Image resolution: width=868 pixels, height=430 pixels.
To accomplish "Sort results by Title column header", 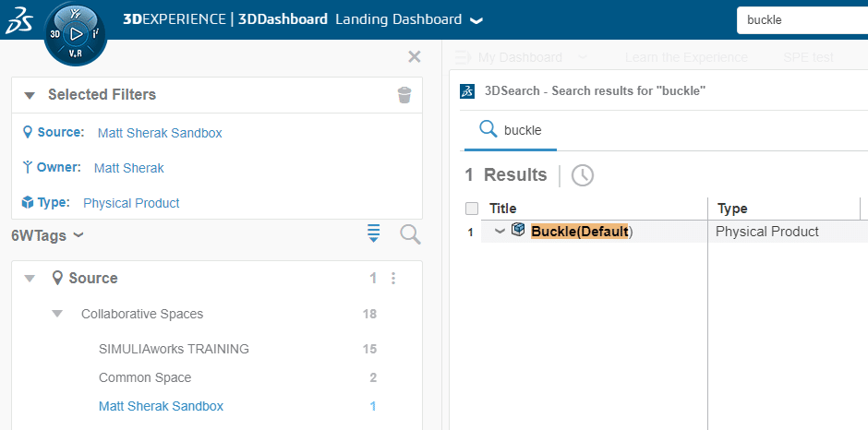I will click(503, 209).
